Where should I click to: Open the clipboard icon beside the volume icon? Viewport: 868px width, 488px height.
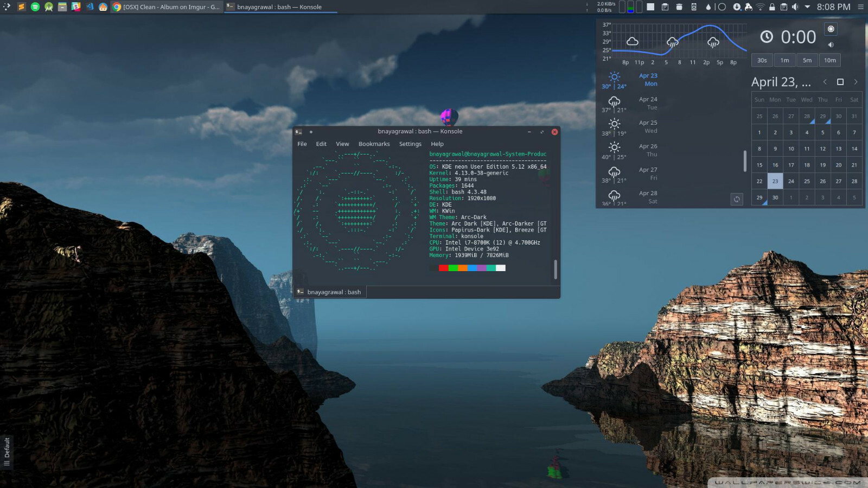pyautogui.click(x=783, y=7)
